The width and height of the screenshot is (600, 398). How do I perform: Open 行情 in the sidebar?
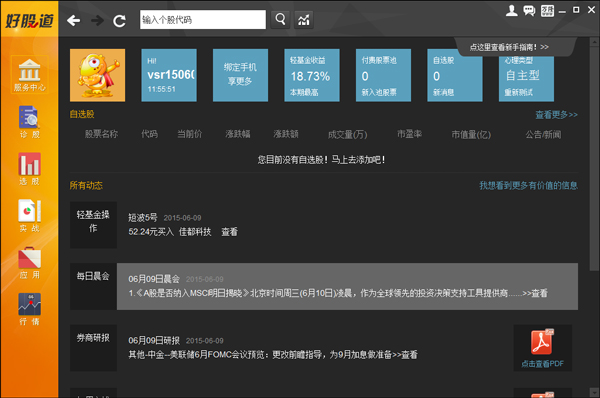[29, 309]
